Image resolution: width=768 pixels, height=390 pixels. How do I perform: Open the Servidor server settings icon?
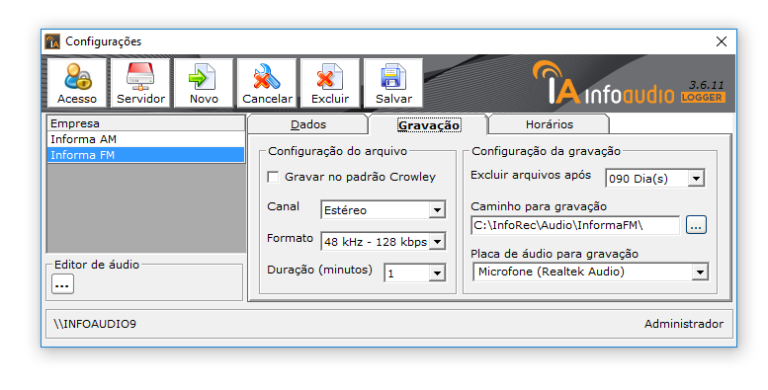point(141,83)
